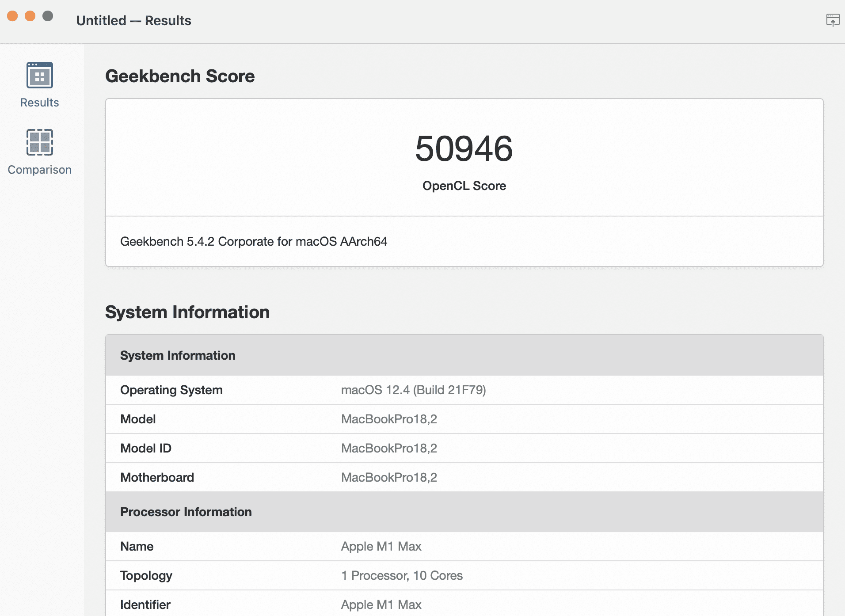Click the Identifier row label
The image size is (845, 616).
(145, 605)
